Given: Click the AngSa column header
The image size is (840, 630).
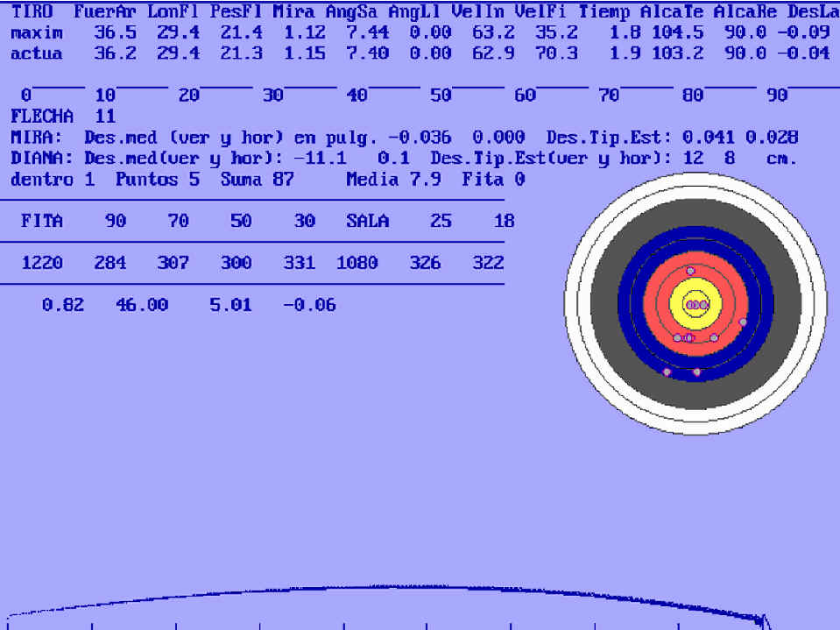Looking at the screenshot, I should (351, 11).
